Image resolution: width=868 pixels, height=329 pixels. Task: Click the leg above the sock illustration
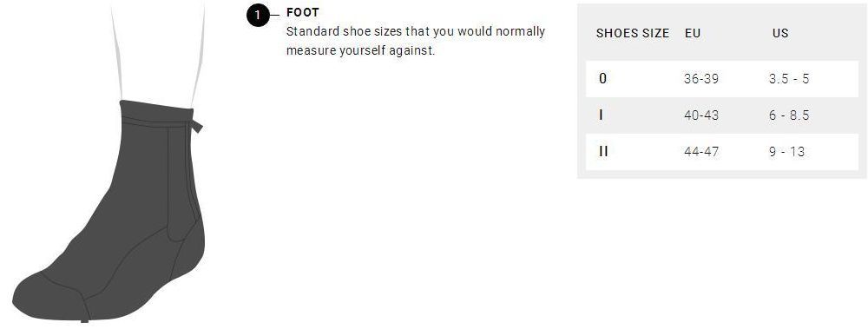pyautogui.click(x=158, y=53)
